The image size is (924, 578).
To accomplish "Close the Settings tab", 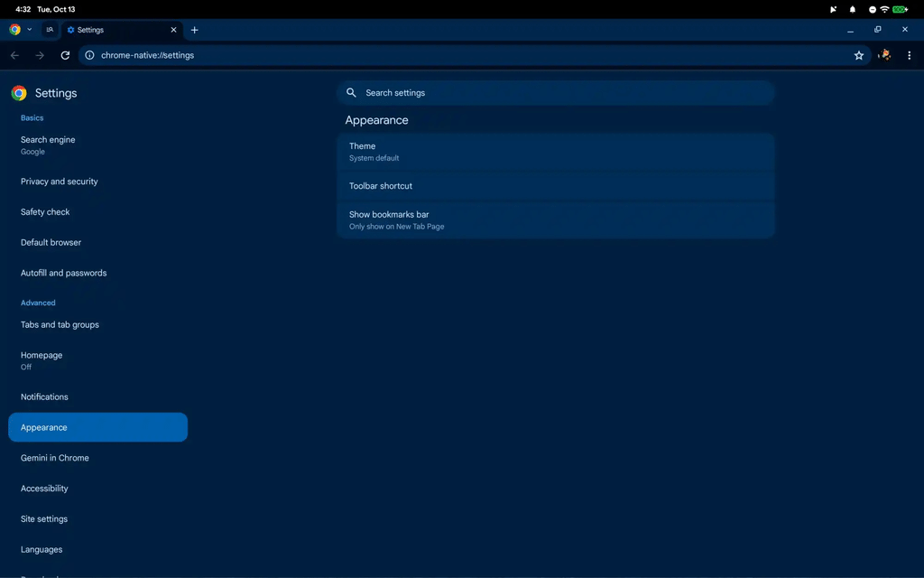I will [173, 30].
